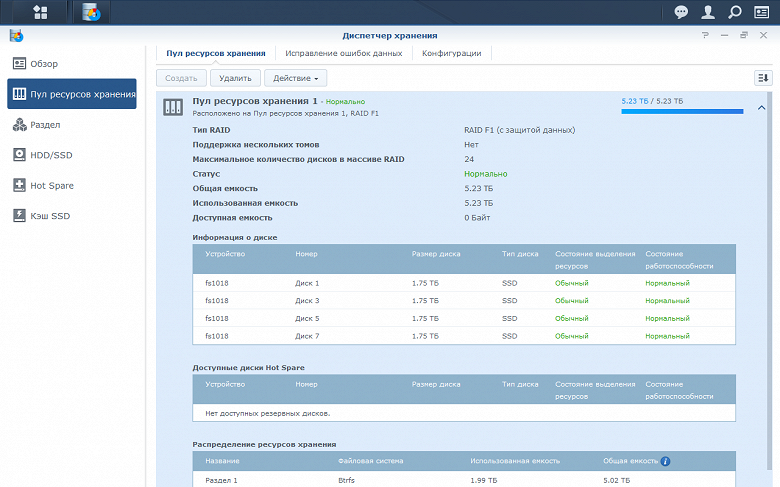This screenshot has width=780, height=487.
Task: Open the widgets panel icon
Action: pos(762,12)
